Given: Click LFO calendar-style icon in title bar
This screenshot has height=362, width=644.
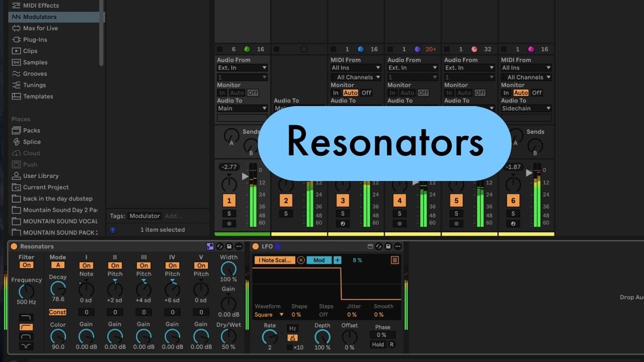Looking at the screenshot, I should coord(370,246).
